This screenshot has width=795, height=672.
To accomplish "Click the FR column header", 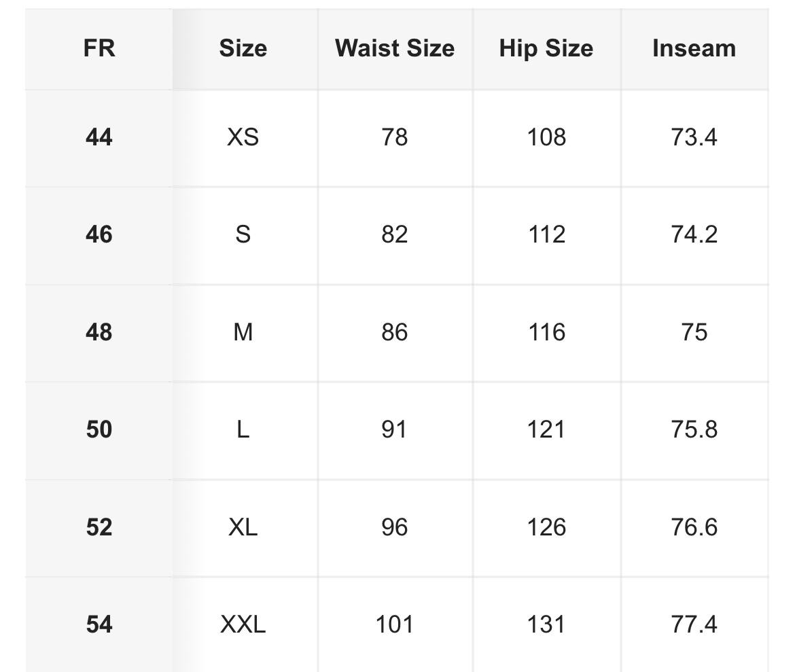I will click(x=99, y=49).
